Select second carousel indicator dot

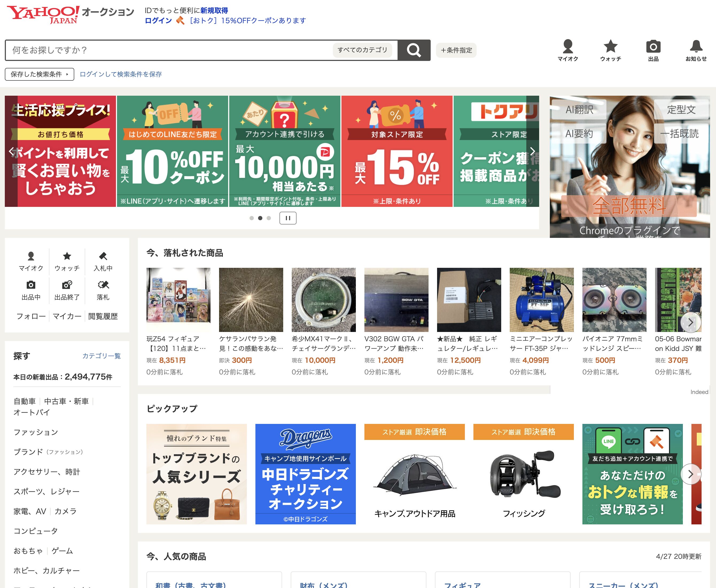pos(260,218)
